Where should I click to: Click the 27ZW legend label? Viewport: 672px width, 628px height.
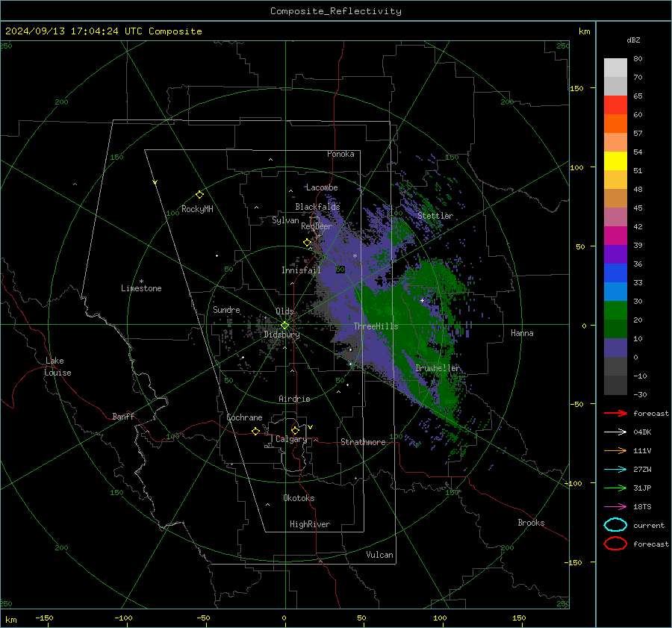642,470
